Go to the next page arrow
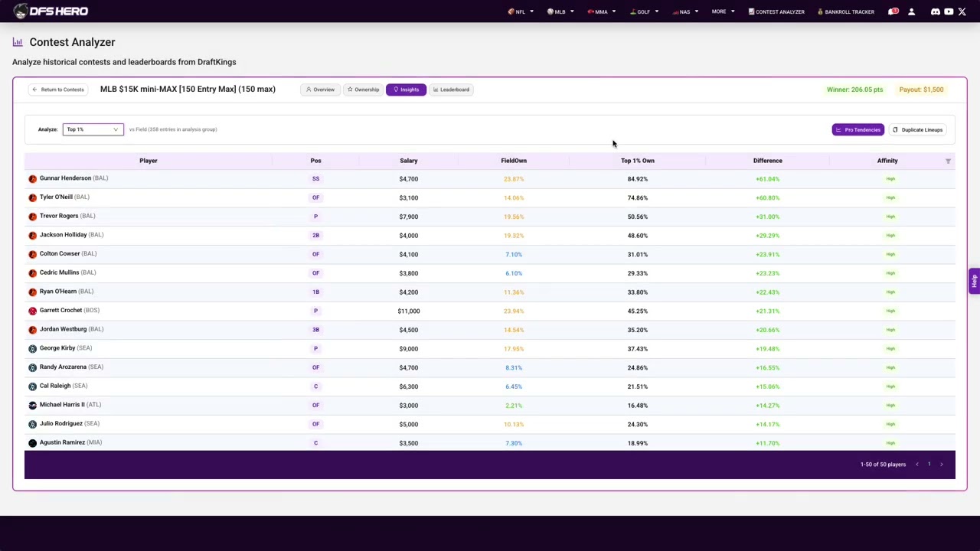The height and width of the screenshot is (551, 980). [x=942, y=465]
